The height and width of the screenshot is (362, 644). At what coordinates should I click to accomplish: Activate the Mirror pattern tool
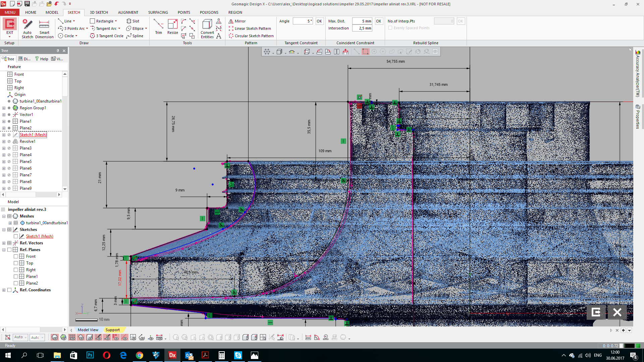(237, 21)
